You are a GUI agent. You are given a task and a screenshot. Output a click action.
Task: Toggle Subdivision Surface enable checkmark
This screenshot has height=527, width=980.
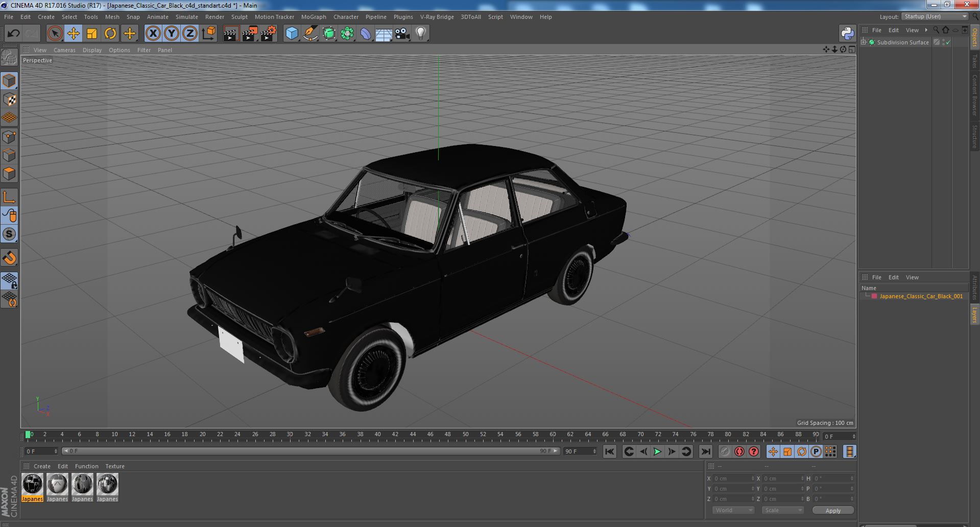[948, 42]
